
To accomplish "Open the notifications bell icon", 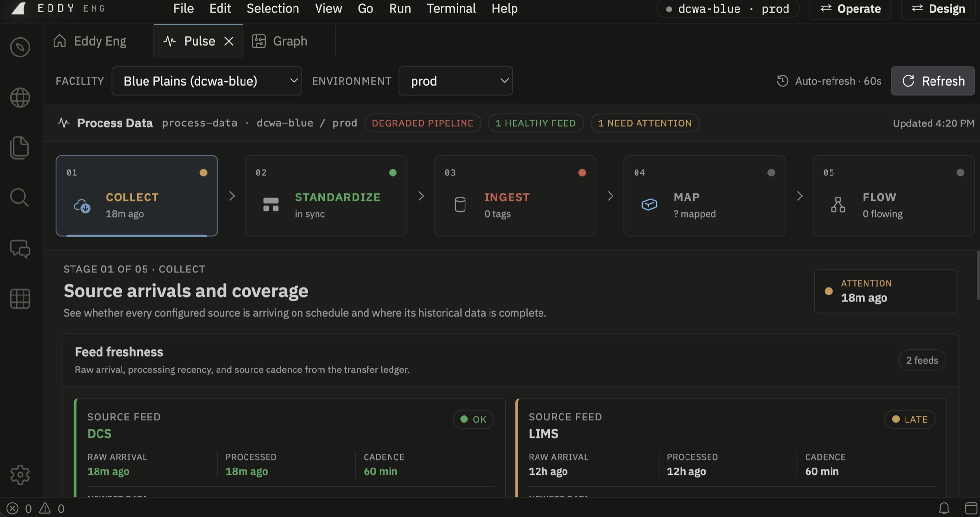I will [x=944, y=508].
